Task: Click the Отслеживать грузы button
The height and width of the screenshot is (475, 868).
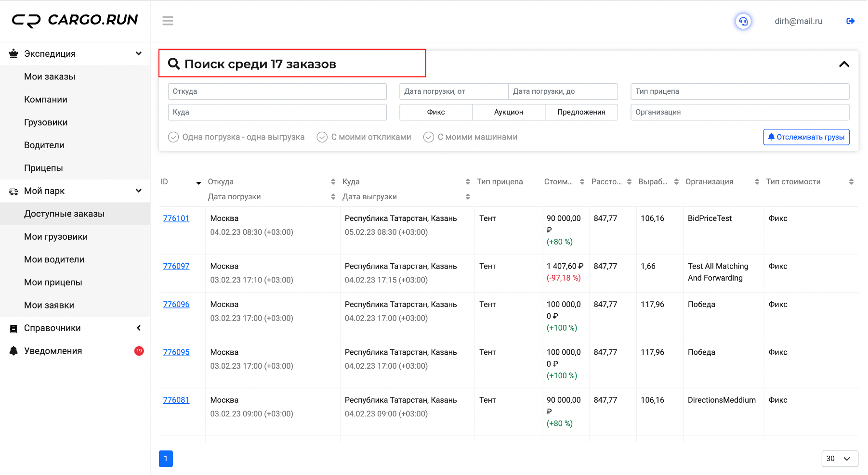Action: coord(806,137)
